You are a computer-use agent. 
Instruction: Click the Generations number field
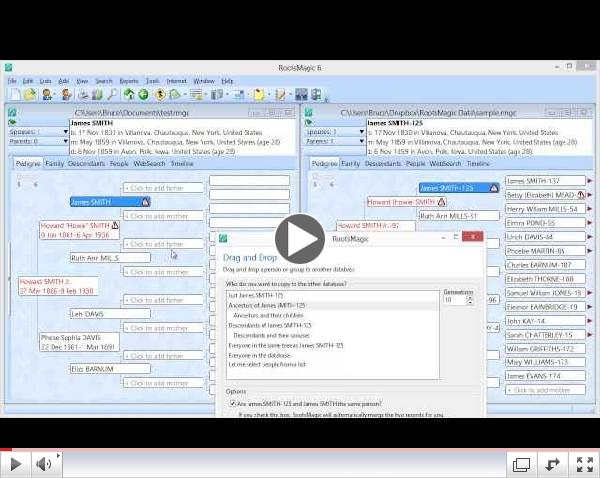point(454,300)
